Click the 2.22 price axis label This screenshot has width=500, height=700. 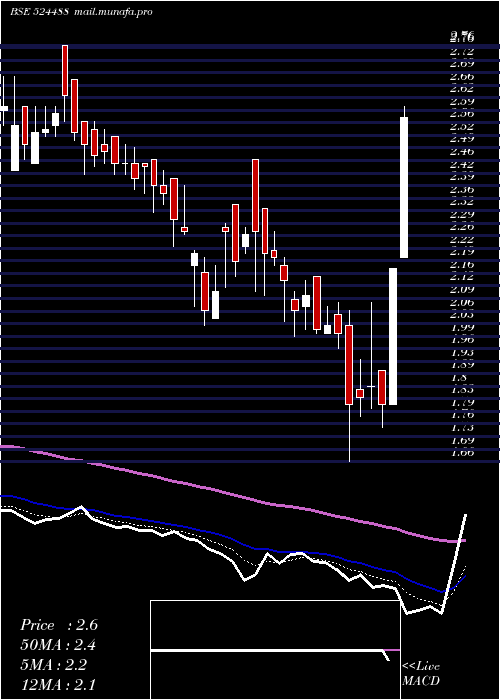[462, 240]
